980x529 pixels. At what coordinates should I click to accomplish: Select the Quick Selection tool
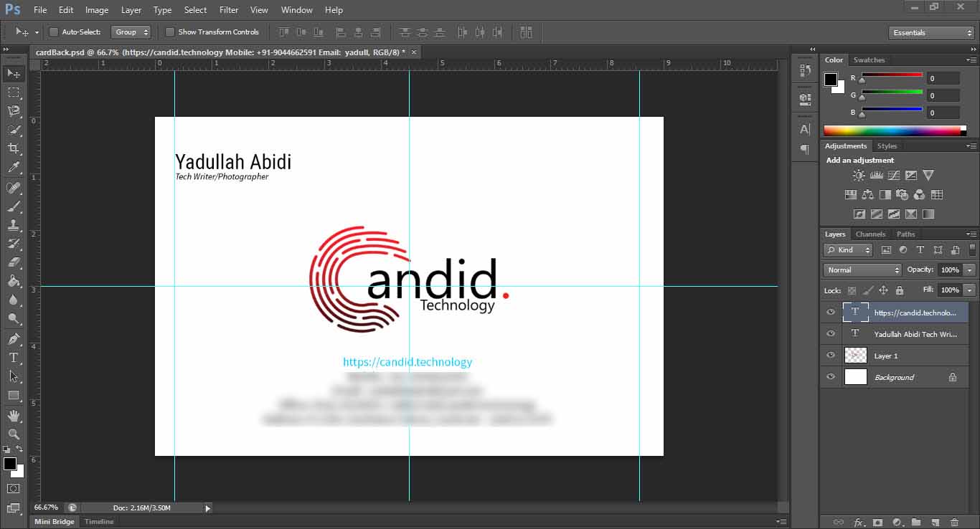pyautogui.click(x=14, y=130)
